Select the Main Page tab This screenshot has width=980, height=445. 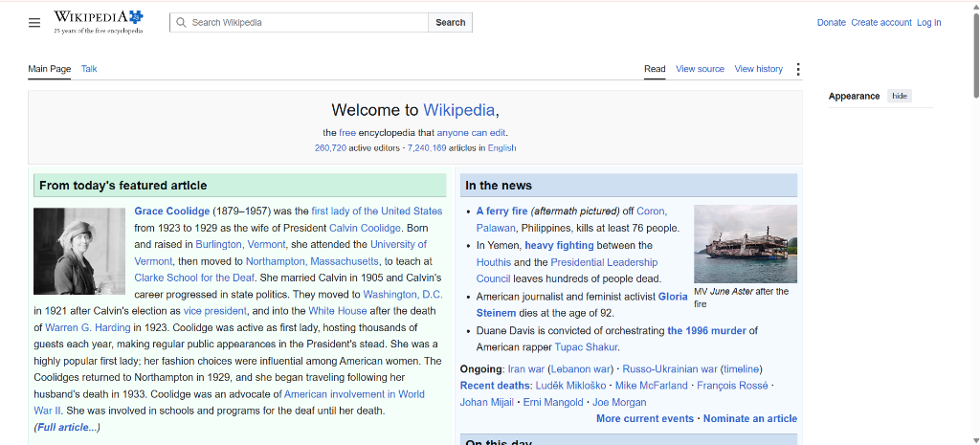pyautogui.click(x=50, y=69)
